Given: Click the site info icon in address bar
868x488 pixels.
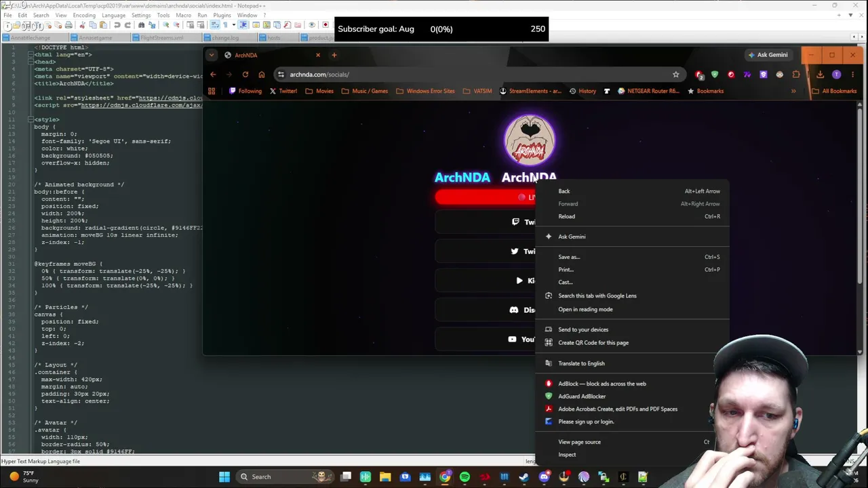Looking at the screenshot, I should (281, 75).
